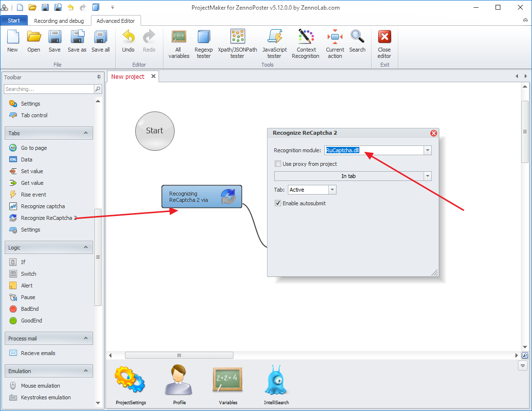Open the In tab mode dropdown
This screenshot has width=532, height=411.
tap(427, 176)
